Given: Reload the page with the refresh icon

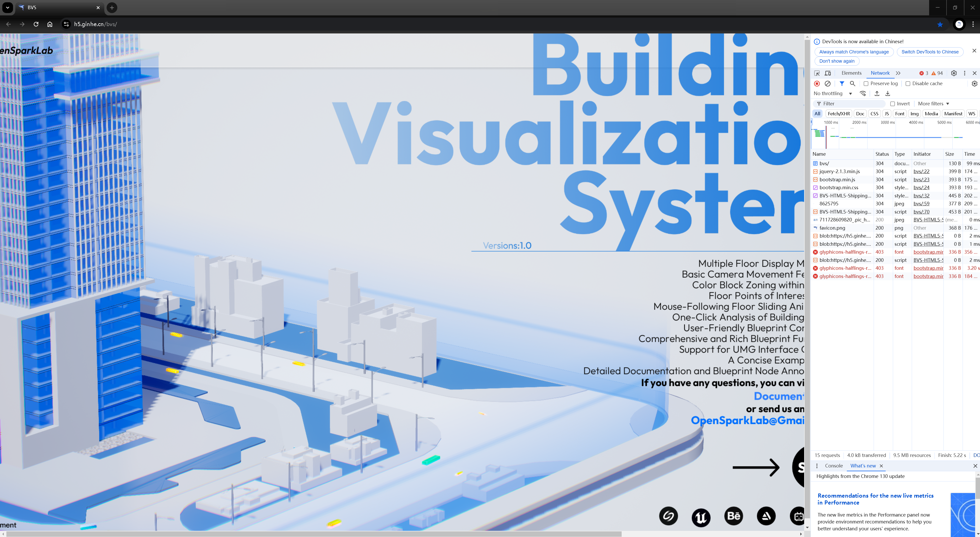Looking at the screenshot, I should point(36,24).
